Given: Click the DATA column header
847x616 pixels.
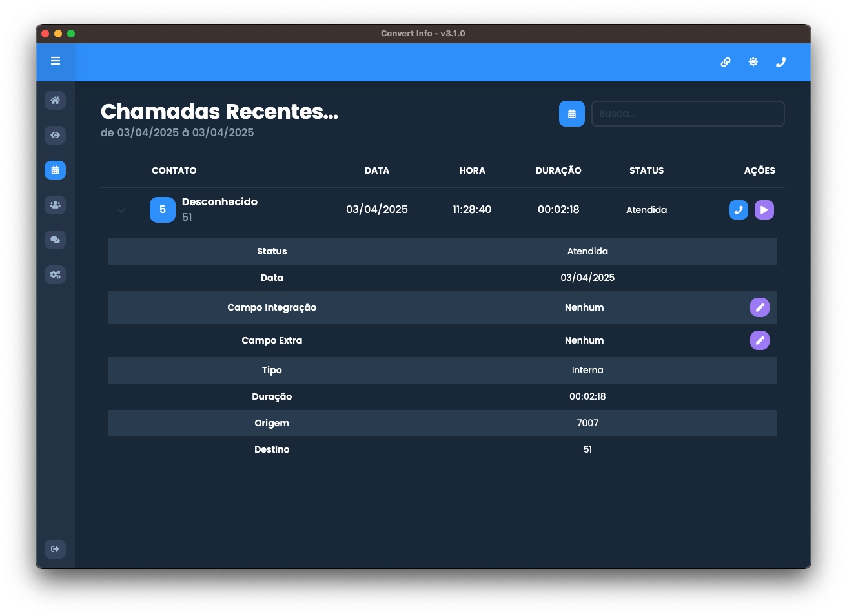Looking at the screenshot, I should [x=377, y=170].
